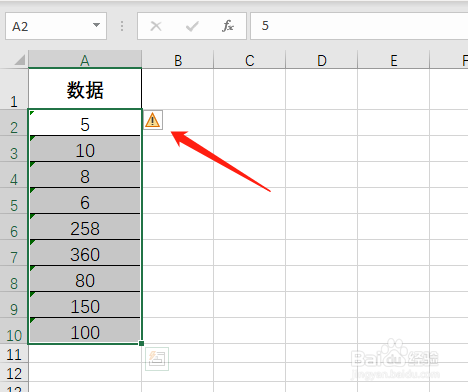
Task: Select row 9 header
Action: (14, 305)
